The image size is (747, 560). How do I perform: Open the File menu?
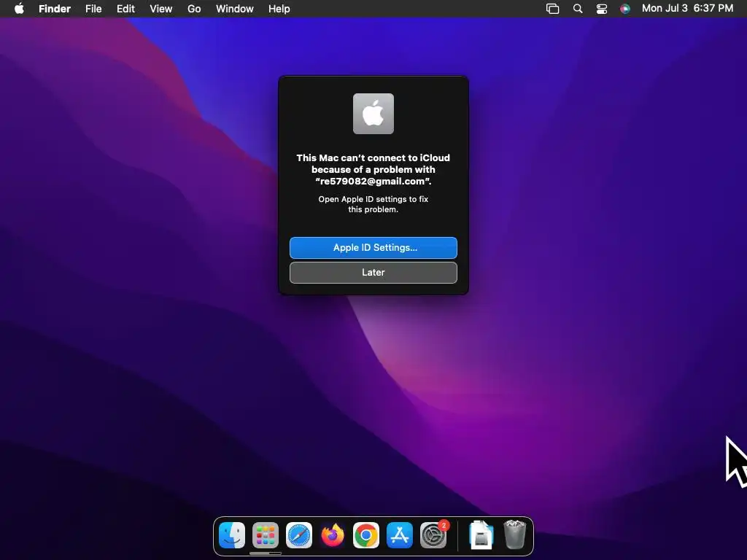click(93, 9)
